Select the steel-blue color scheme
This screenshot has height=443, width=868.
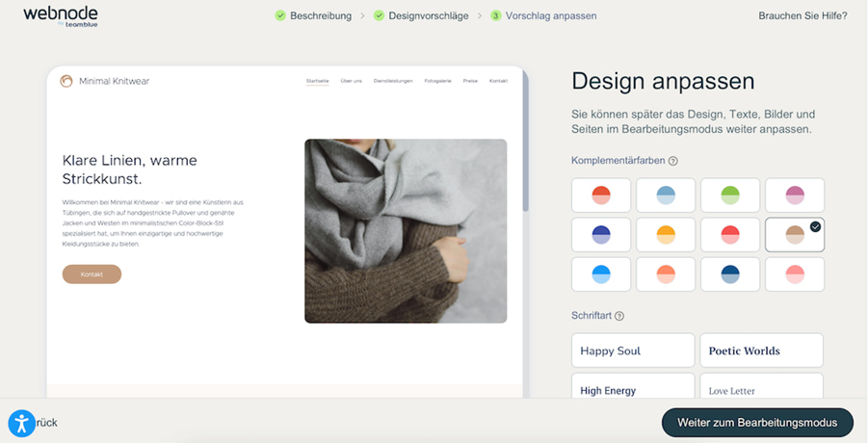click(666, 195)
